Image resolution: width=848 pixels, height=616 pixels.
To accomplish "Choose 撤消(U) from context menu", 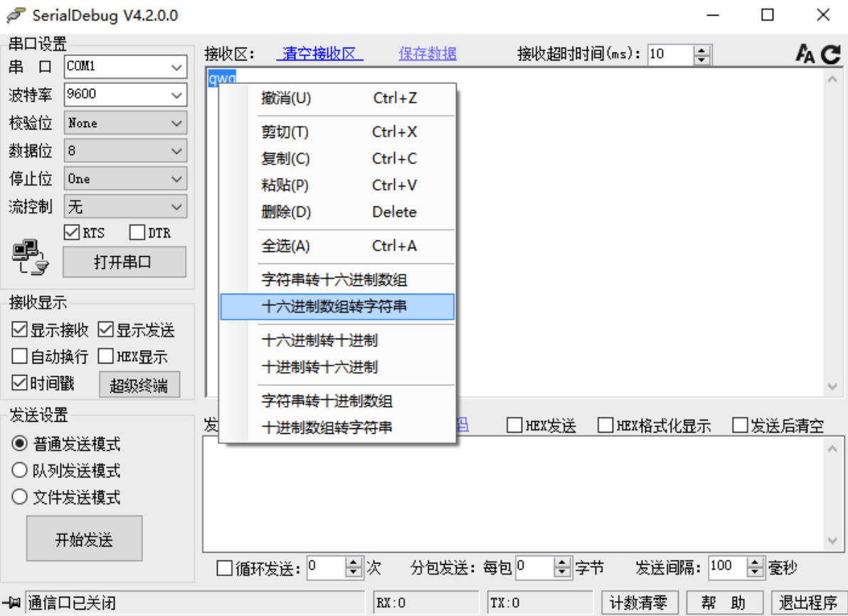I will (337, 98).
